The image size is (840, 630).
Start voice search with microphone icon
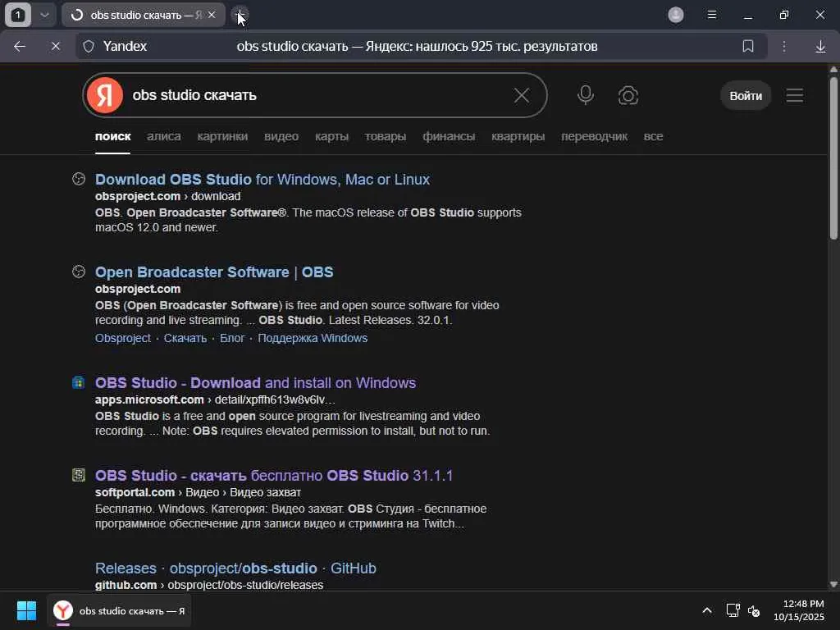586,95
